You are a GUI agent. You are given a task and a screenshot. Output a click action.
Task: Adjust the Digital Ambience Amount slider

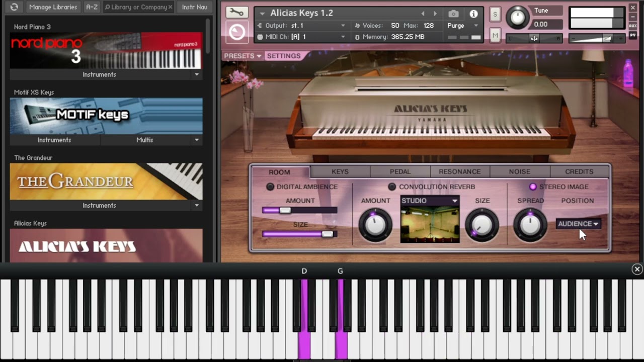[300, 210]
